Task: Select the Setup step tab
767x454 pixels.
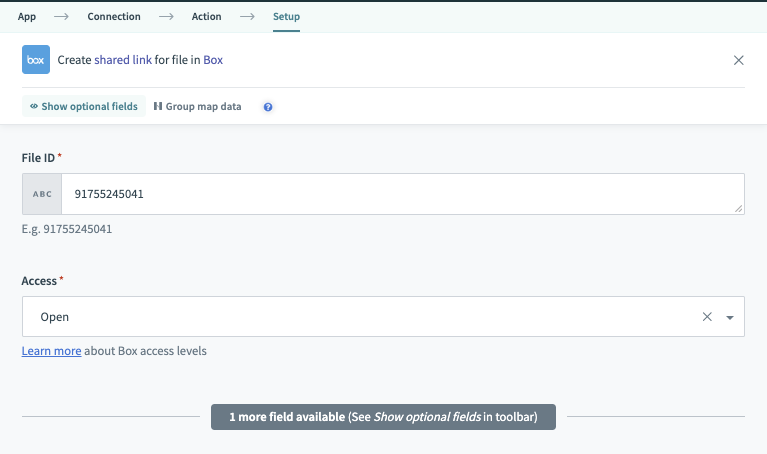Action: click(286, 17)
